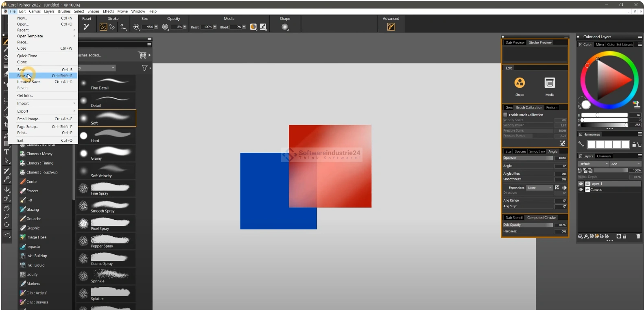Click the Advanced brush controls icon
644x310 pixels.
[x=391, y=27]
